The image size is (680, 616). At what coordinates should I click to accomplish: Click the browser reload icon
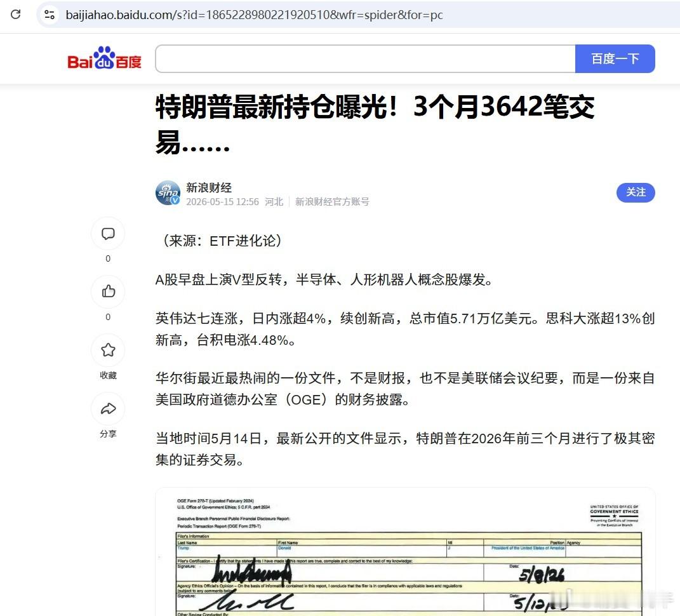point(16,15)
